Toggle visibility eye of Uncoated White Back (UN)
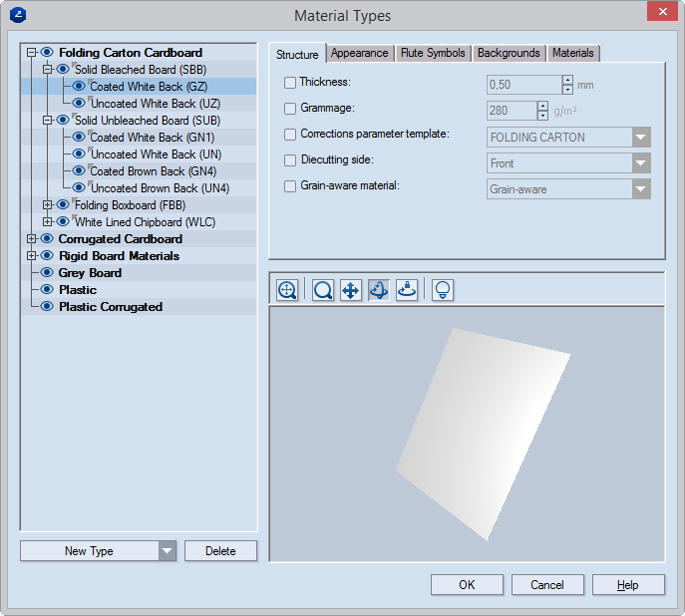The height and width of the screenshot is (616, 685). (79, 154)
